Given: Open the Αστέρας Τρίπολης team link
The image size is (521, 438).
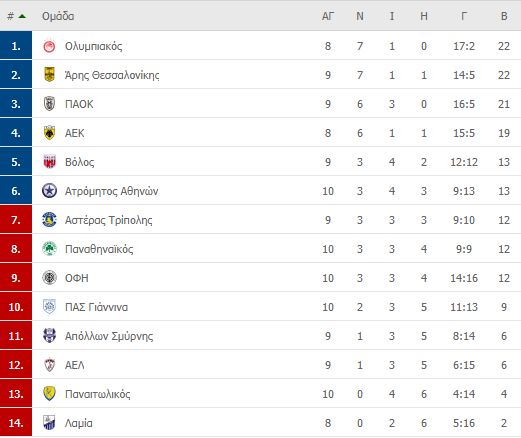Looking at the screenshot, I should [109, 220].
